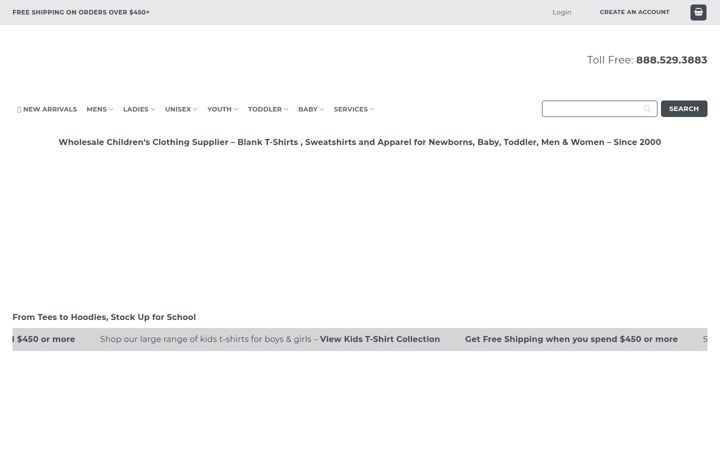Click Free Shipping On Orders Over $450+ text

(x=81, y=12)
